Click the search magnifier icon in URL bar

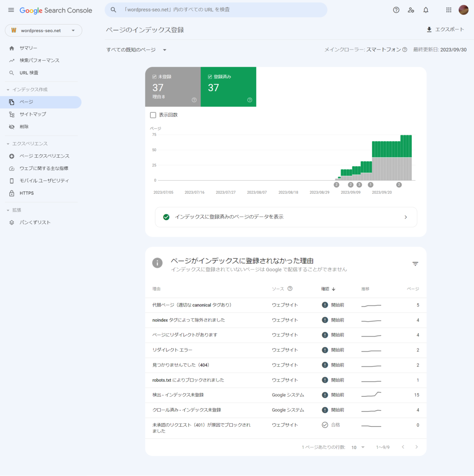coord(113,10)
